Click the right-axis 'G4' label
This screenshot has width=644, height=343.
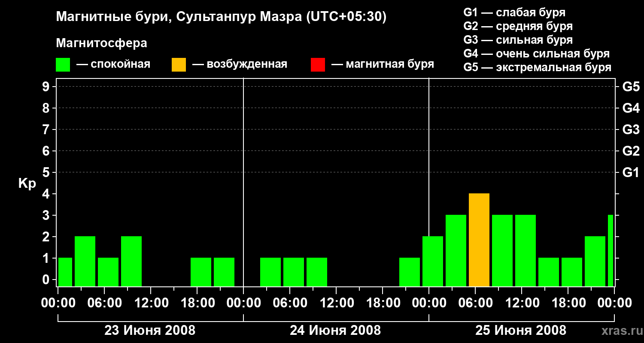631,108
